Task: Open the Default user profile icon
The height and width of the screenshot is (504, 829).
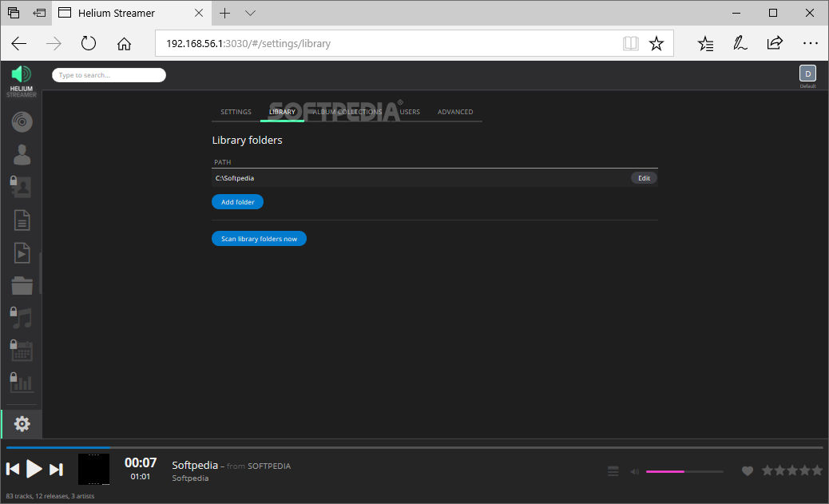Action: [x=807, y=74]
